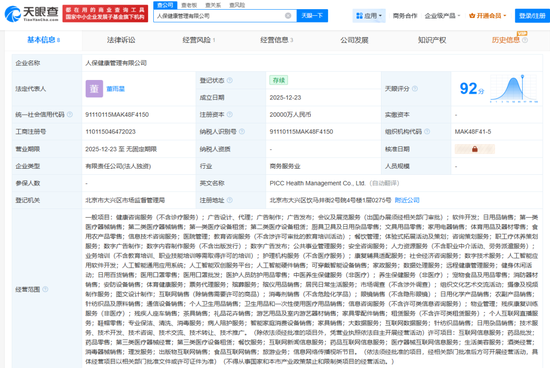Click the registration number 110115046472023
550x368 pixels.
[110, 132]
